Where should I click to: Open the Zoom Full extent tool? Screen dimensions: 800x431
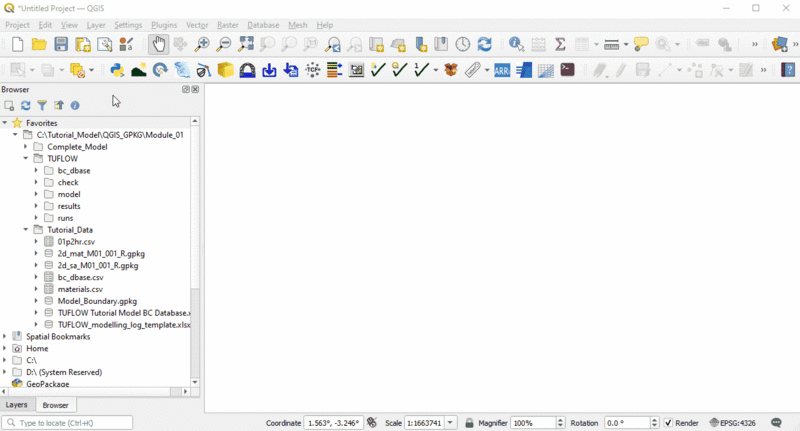pyautogui.click(x=246, y=45)
